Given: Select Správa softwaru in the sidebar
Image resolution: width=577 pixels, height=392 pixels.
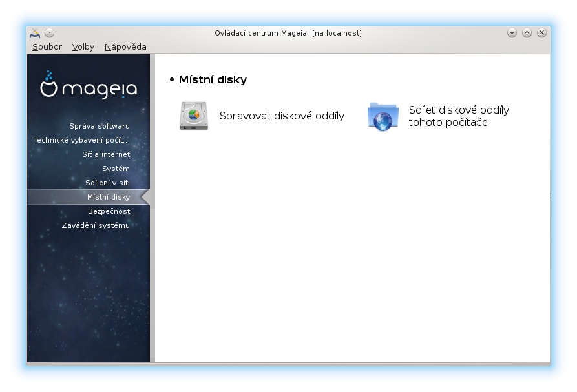Looking at the screenshot, I should coord(100,126).
